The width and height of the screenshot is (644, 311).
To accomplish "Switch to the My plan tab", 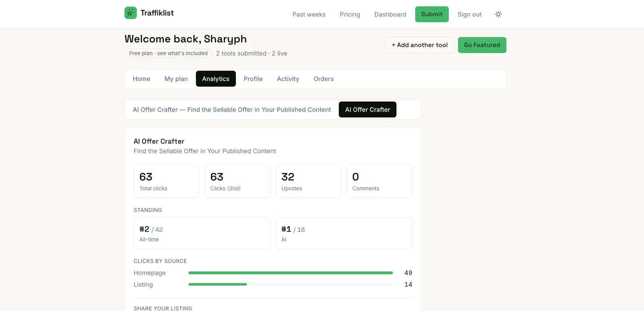I will [176, 79].
